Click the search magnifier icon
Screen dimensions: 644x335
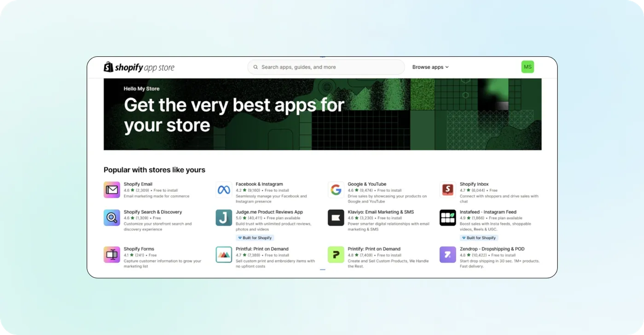point(256,67)
